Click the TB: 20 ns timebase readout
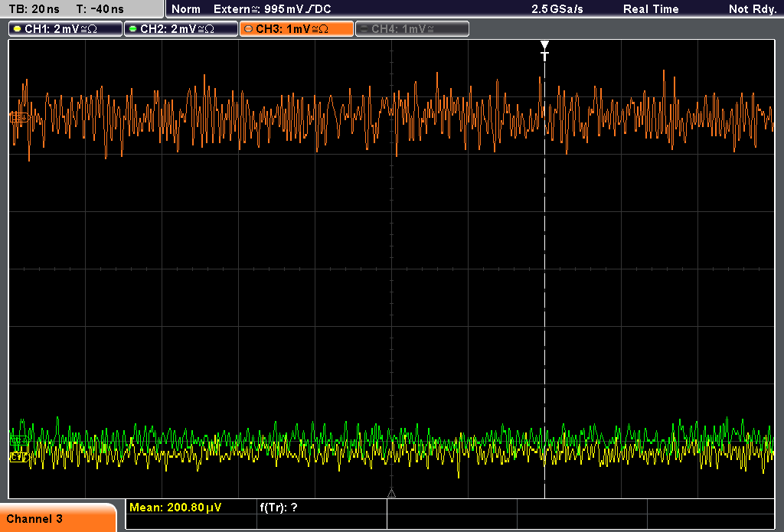The image size is (784, 532). tap(34, 9)
